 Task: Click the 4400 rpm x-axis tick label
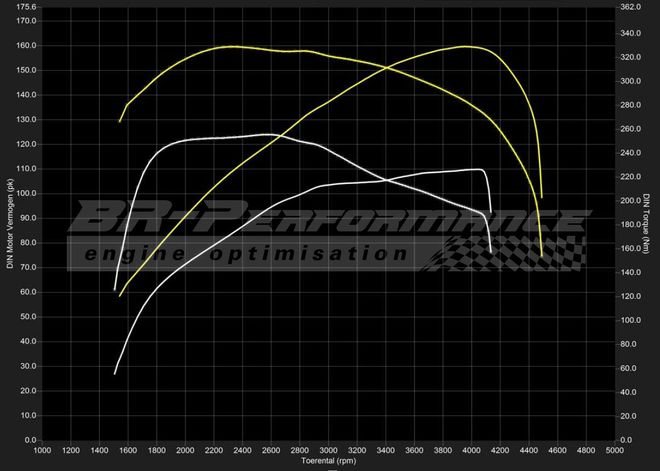(x=528, y=451)
